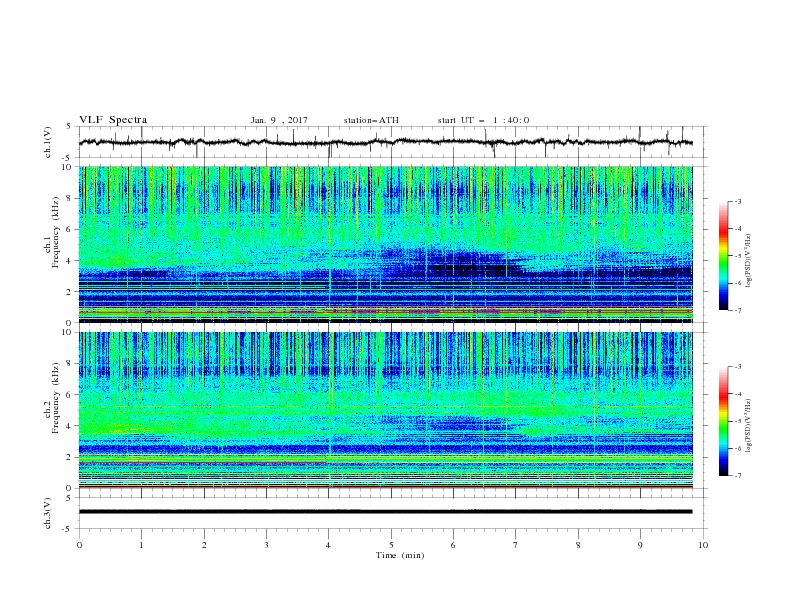Click the "3" minute tick label
This screenshot has height=612, width=792.
[266, 545]
